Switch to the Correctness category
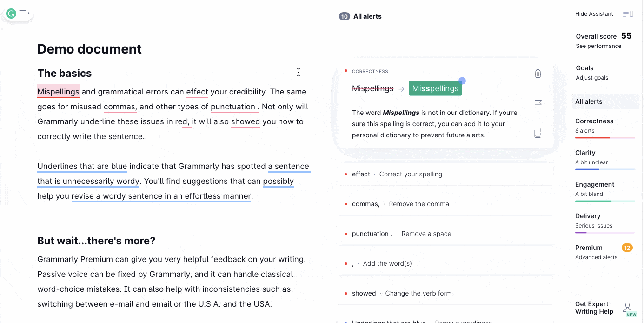Viewport: 644px width, 323px height. [x=594, y=121]
